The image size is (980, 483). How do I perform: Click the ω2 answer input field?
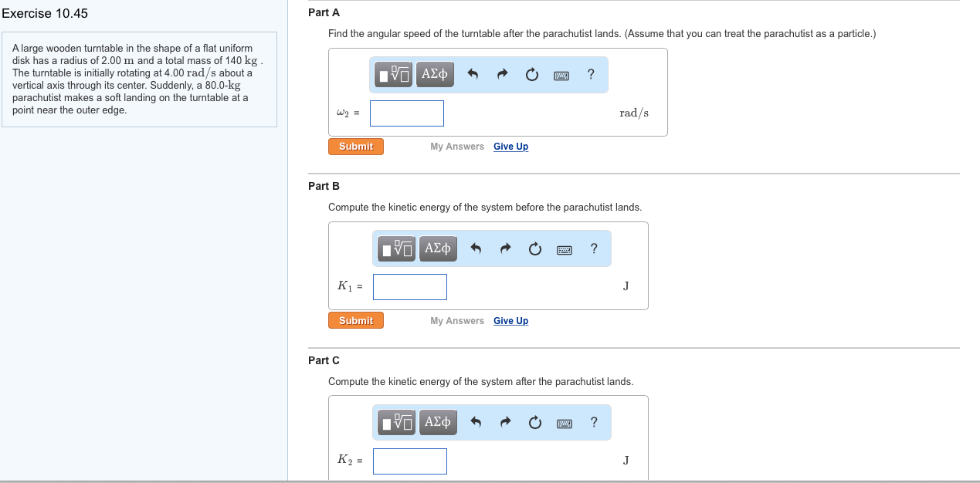click(407, 113)
